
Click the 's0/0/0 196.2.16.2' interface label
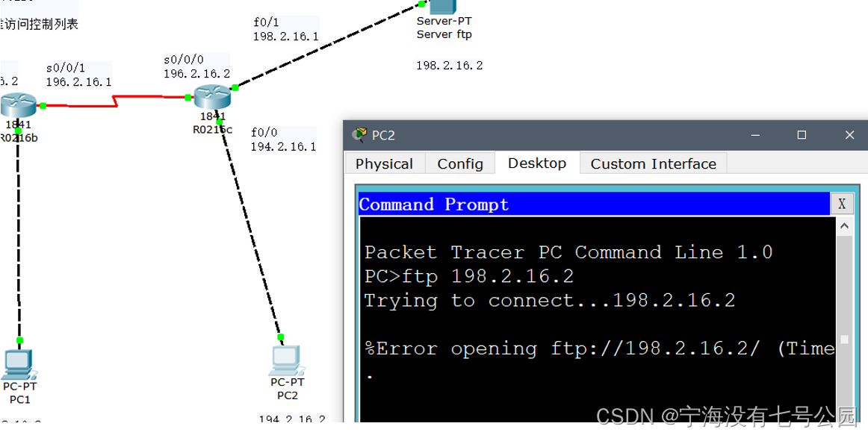pyautogui.click(x=196, y=67)
